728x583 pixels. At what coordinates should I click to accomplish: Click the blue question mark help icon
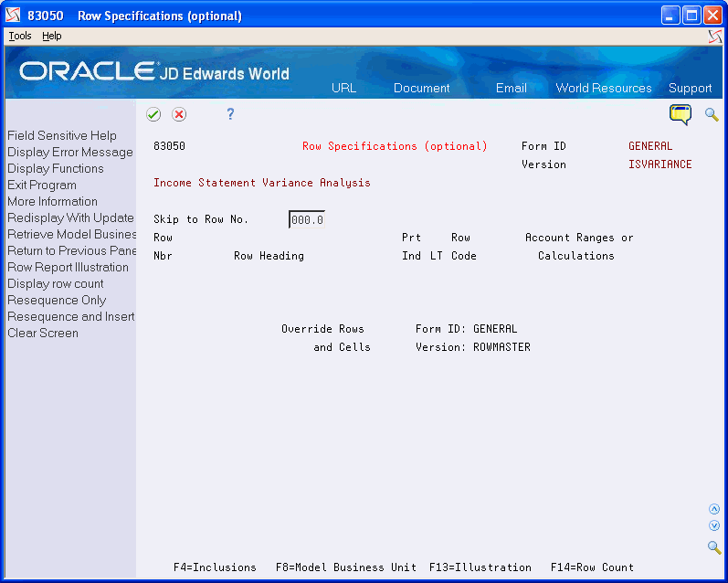(230, 114)
